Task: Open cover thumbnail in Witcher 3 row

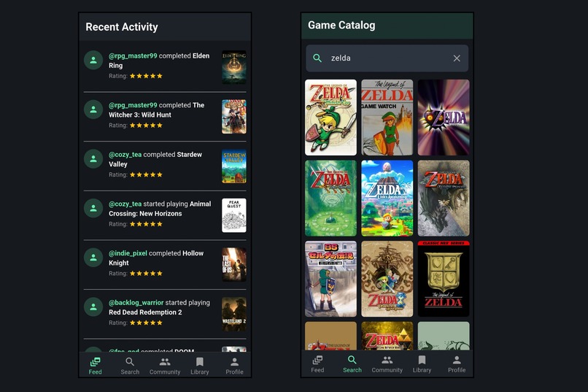Action: pyautogui.click(x=234, y=117)
